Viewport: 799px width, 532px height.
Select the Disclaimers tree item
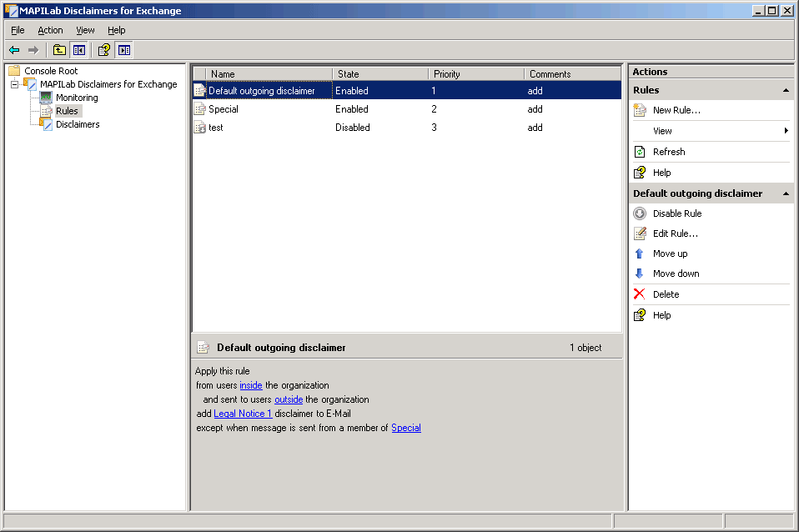(x=78, y=124)
